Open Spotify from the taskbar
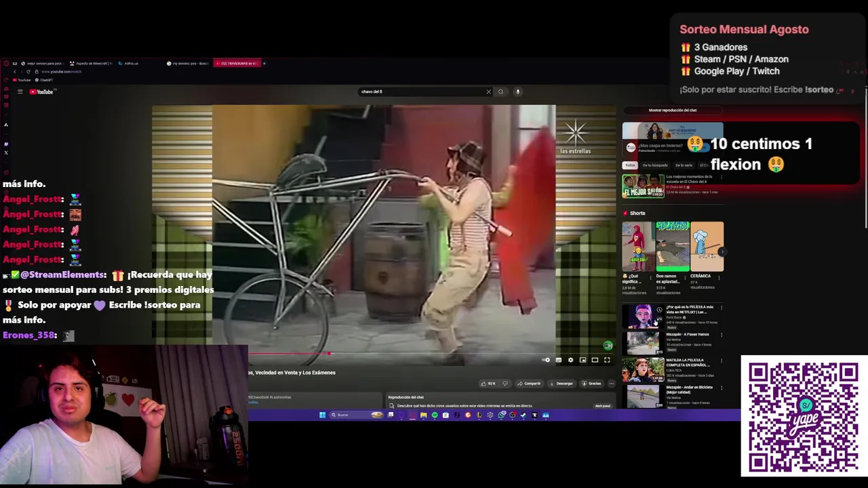 [x=435, y=415]
